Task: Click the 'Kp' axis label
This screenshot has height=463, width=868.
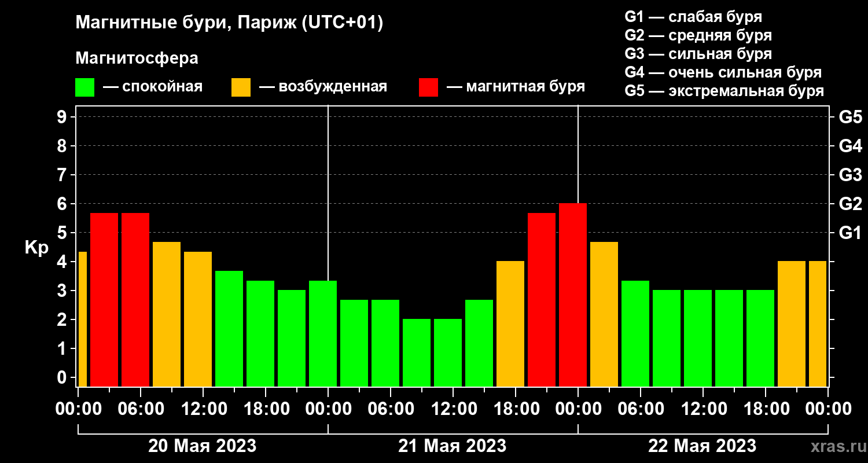Action: click(36, 247)
